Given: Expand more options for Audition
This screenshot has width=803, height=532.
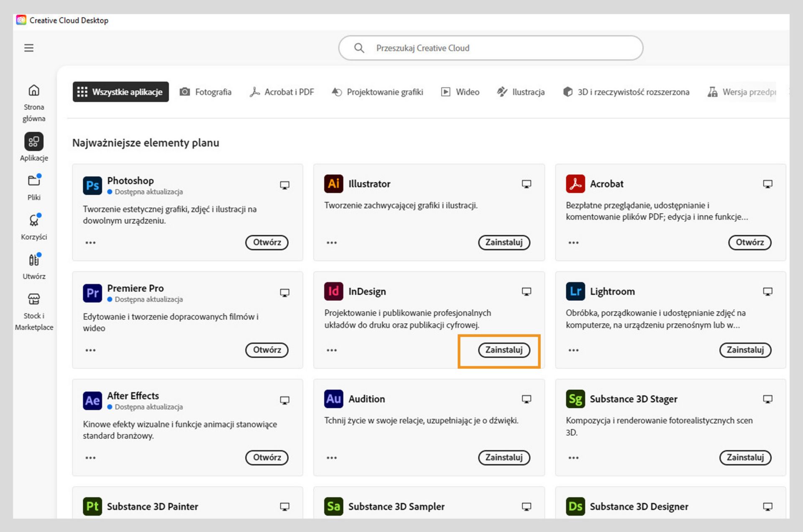Looking at the screenshot, I should pos(332,458).
